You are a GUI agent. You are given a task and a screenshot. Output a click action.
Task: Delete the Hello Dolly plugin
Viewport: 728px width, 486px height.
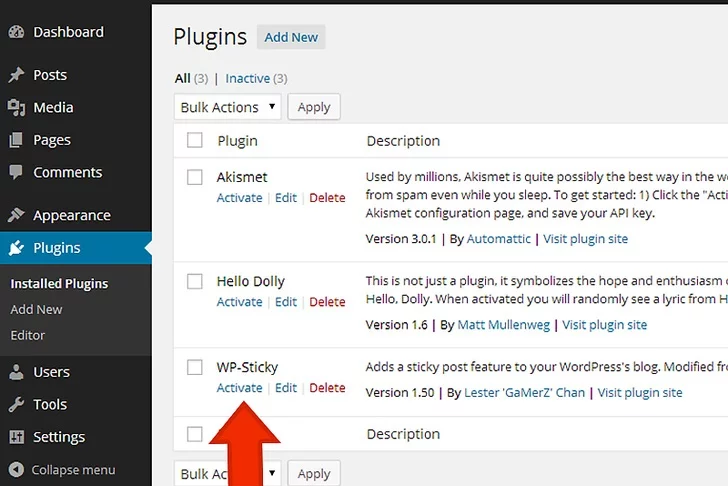click(x=327, y=302)
